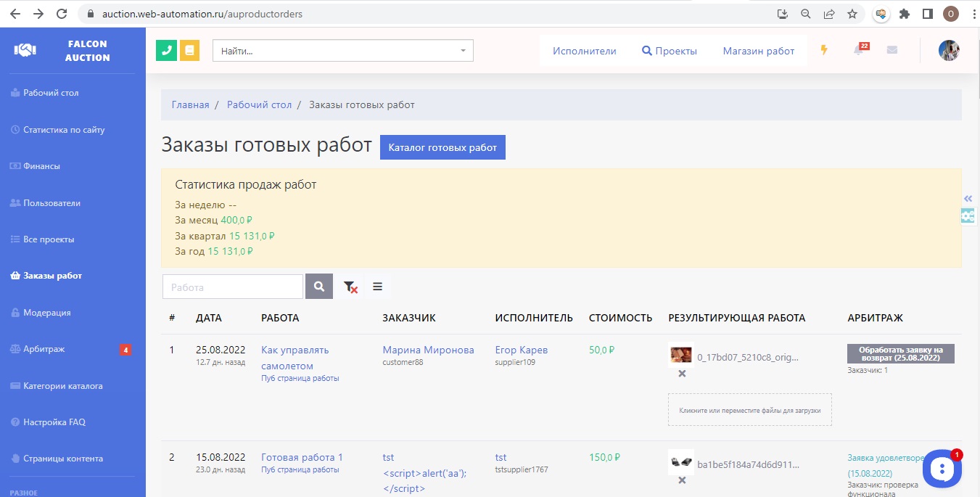Open supplier tst with login tstsupplier1767

[501, 457]
